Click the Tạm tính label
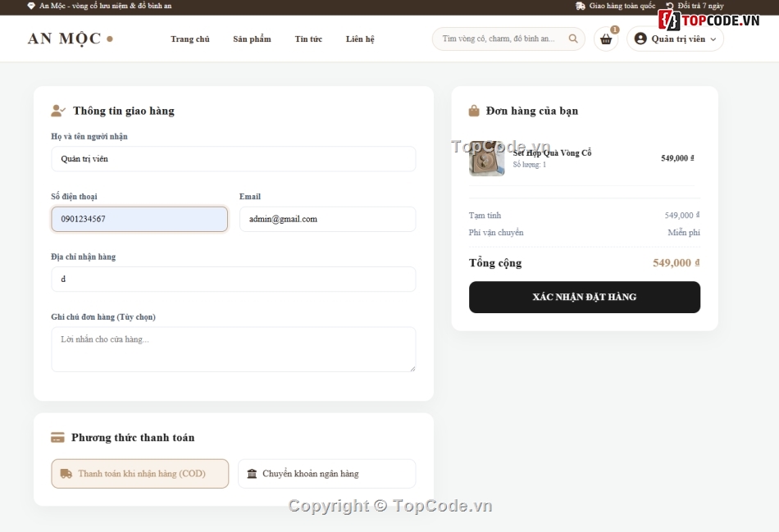Viewport: 779px width, 532px height. coord(485,216)
